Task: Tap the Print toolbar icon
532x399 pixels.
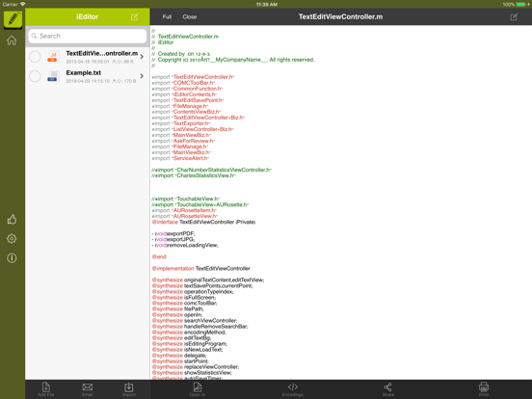Action: [484, 389]
